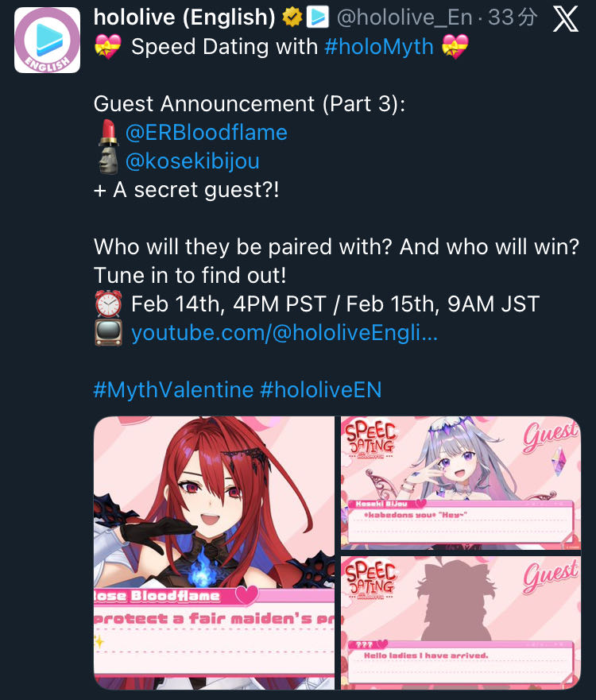Open the @ERBloodflame mention

click(x=207, y=133)
